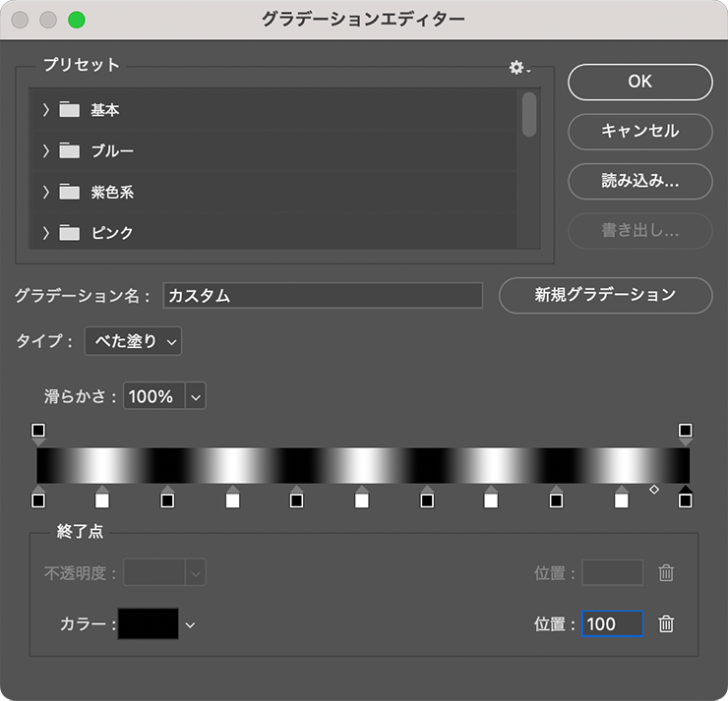Viewport: 728px width, 701px height.
Task: Select the right opacity stop above gradient
Action: [686, 431]
